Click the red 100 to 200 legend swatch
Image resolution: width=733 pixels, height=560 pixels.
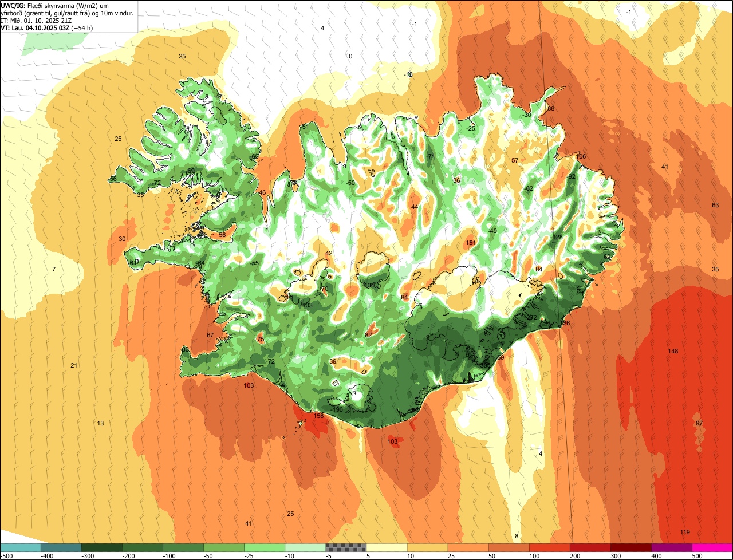549,547
